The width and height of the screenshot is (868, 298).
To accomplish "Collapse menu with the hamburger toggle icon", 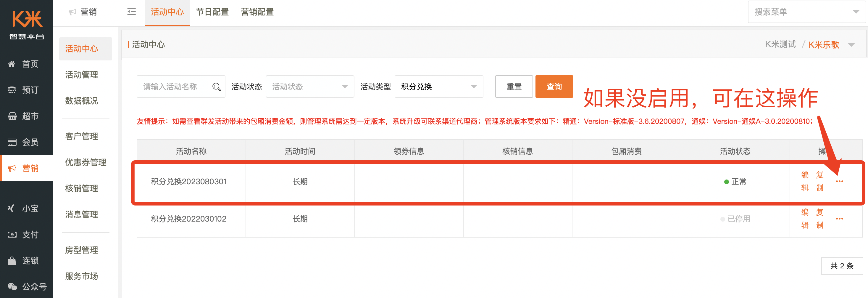I will 131,12.
